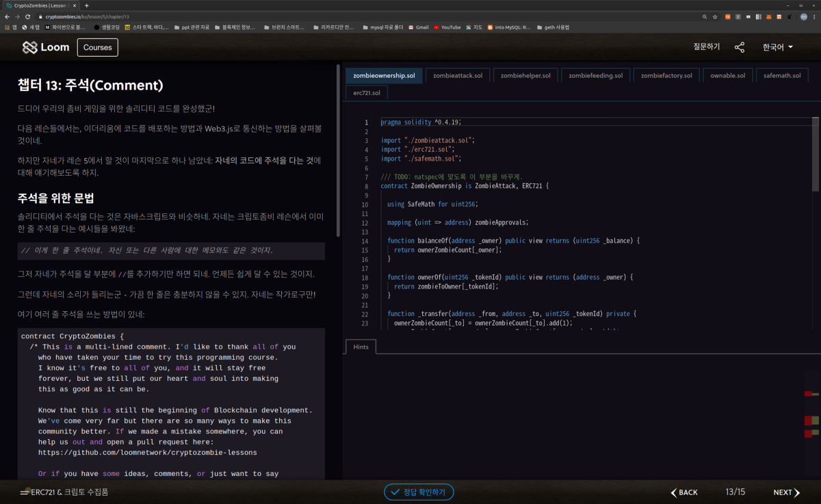This screenshot has width=821, height=504.
Task: Open the Hints tab
Action: tap(361, 347)
